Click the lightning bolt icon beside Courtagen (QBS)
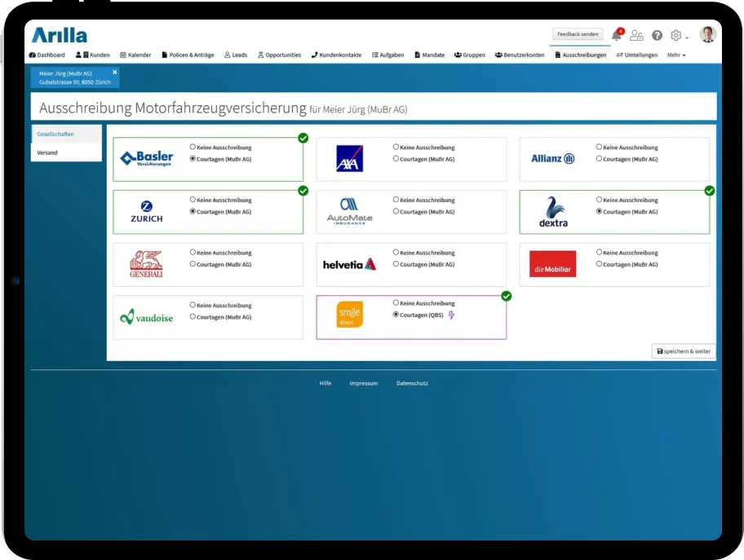 [451, 315]
